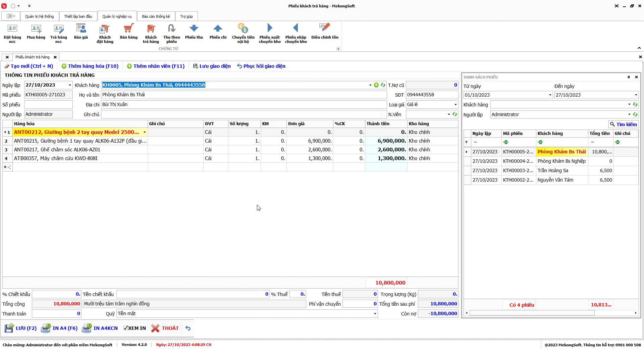This screenshot has width=644, height=349.
Task: Toggle the XEM IN checkbox
Action: pos(126,328)
